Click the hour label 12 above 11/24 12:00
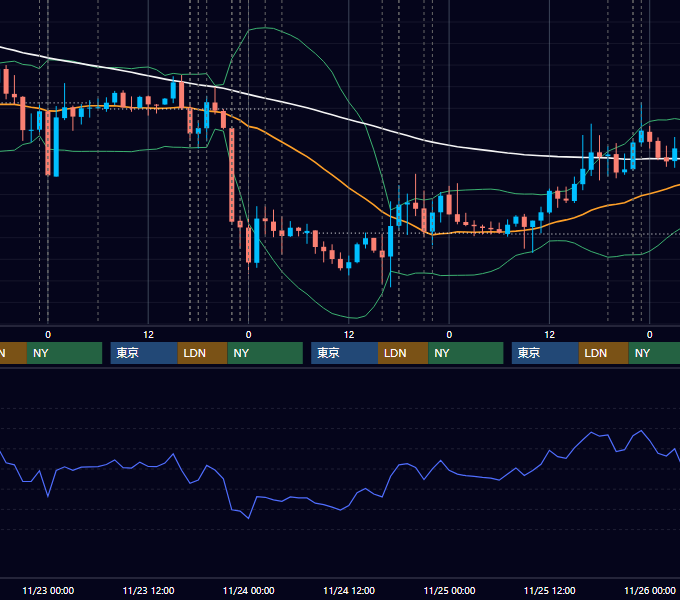The height and width of the screenshot is (600, 680). tap(349, 335)
